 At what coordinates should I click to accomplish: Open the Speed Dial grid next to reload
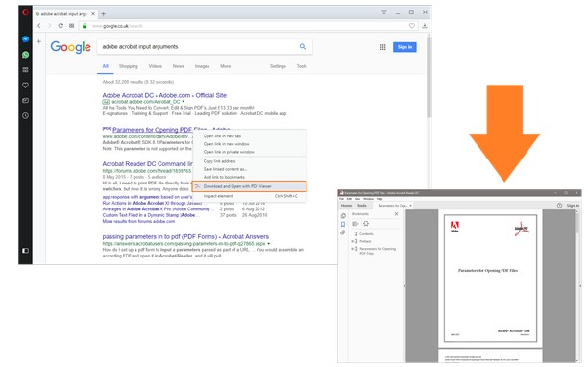click(x=71, y=26)
